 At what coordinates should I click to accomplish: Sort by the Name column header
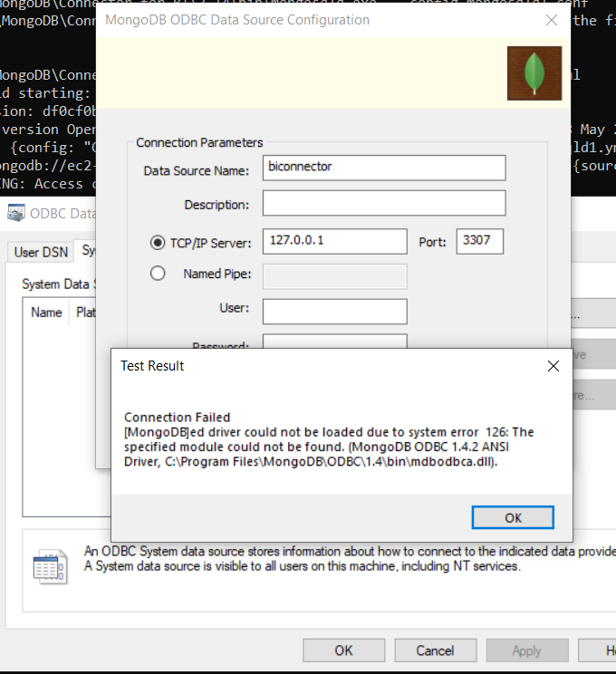(46, 313)
